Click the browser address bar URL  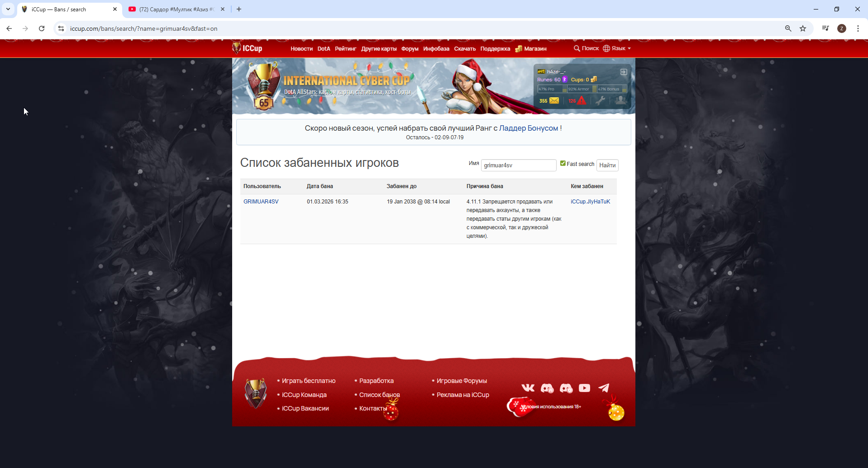click(143, 28)
